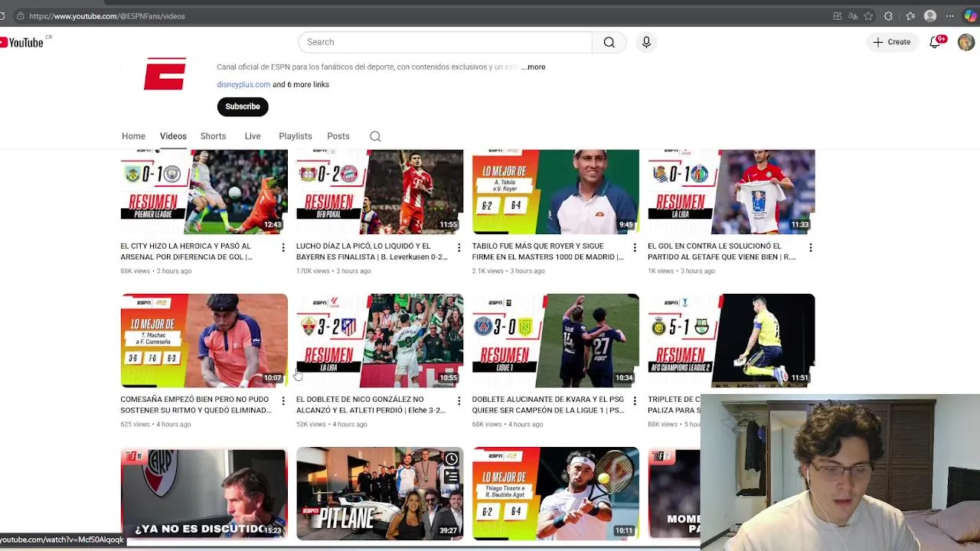980x551 pixels.
Task: Click the magnifier search button in search bar
Action: 609,42
